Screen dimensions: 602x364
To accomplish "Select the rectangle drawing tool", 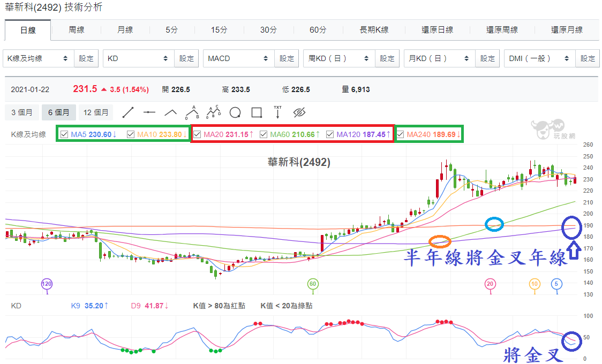I will click(x=257, y=113).
